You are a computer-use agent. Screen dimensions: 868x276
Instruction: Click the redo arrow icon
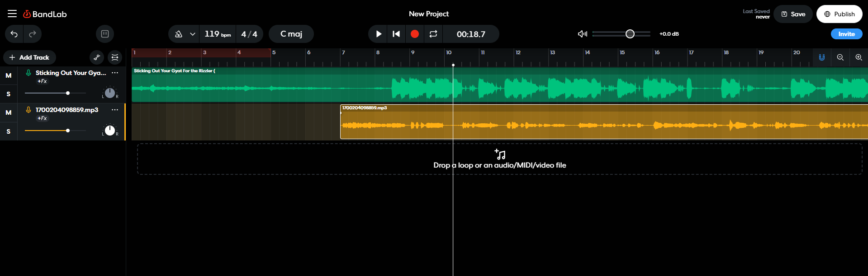pyautogui.click(x=33, y=34)
